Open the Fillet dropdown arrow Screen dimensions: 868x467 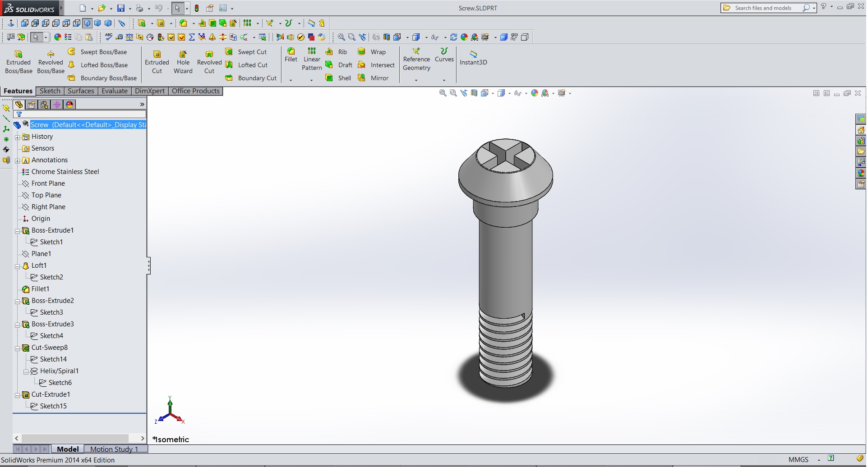(291, 80)
